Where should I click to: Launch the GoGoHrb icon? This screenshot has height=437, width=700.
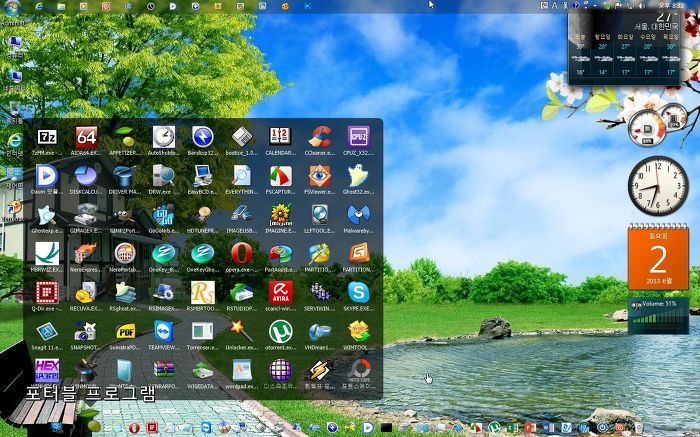click(164, 215)
